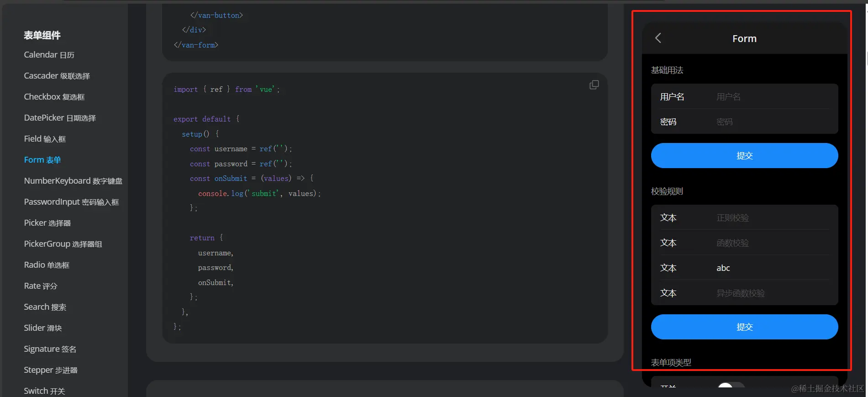Viewport: 868px width, 397px height.
Task: Click the console.log submit code line
Action: point(259,194)
